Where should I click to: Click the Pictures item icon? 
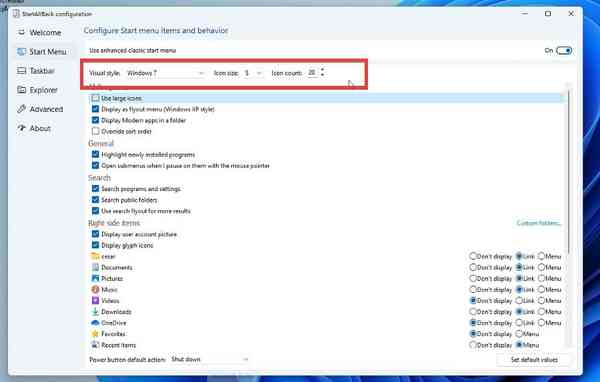click(95, 278)
